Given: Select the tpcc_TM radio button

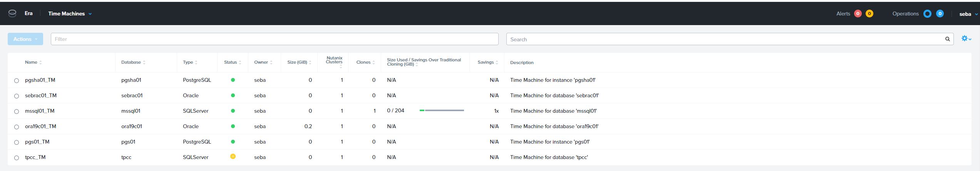Looking at the screenshot, I should click(17, 158).
